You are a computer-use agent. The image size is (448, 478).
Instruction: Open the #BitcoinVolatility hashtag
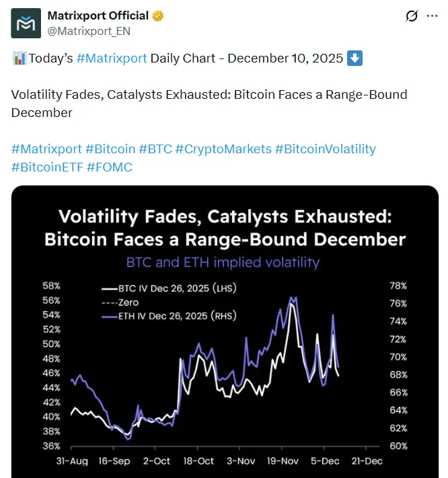point(326,149)
